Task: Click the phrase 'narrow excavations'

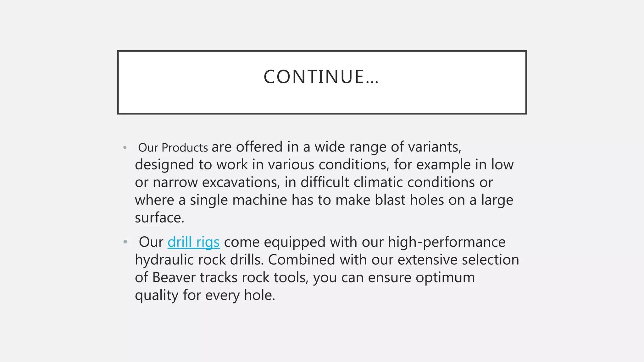Action: (x=216, y=183)
